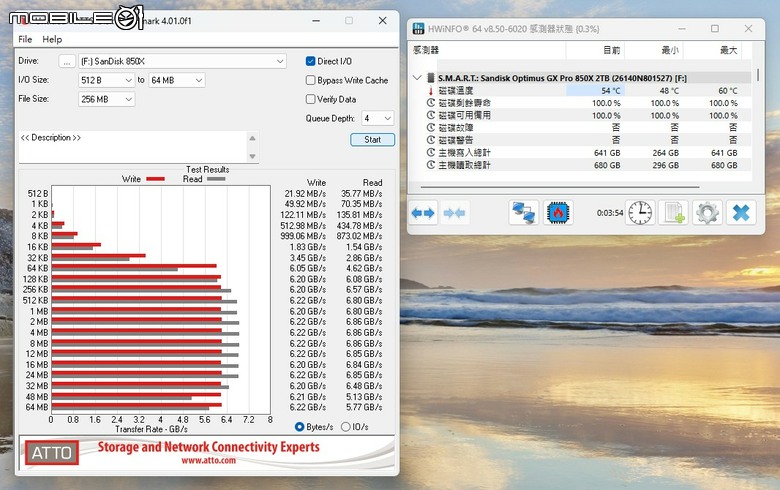Minimize the HWiNFO sensor window
The height and width of the screenshot is (490, 780).
(x=682, y=29)
